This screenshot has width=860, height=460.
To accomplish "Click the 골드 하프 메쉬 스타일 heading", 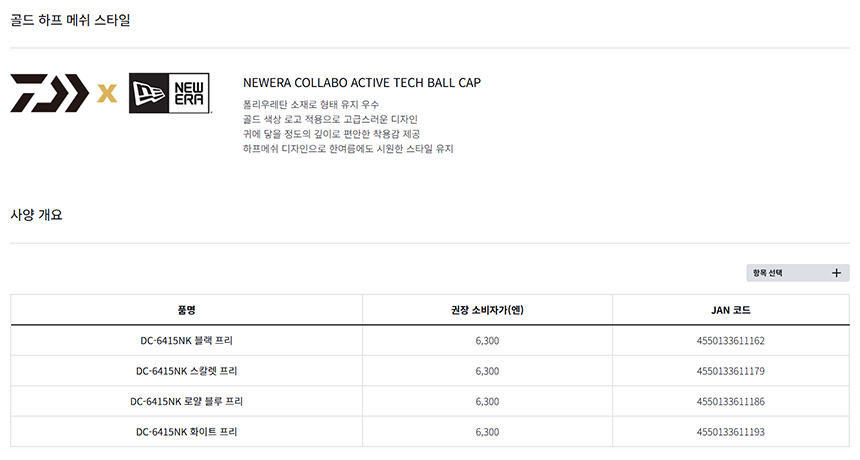I will point(70,20).
